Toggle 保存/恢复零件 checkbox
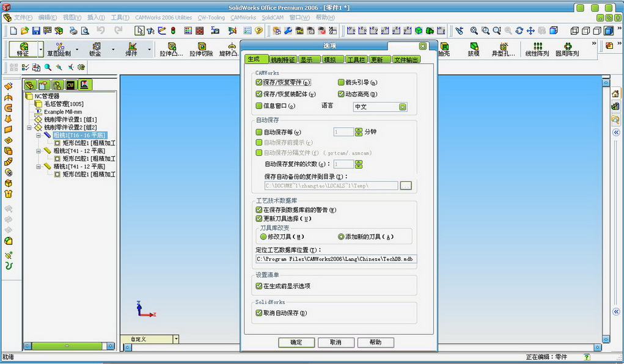The image size is (624, 364). pos(259,82)
